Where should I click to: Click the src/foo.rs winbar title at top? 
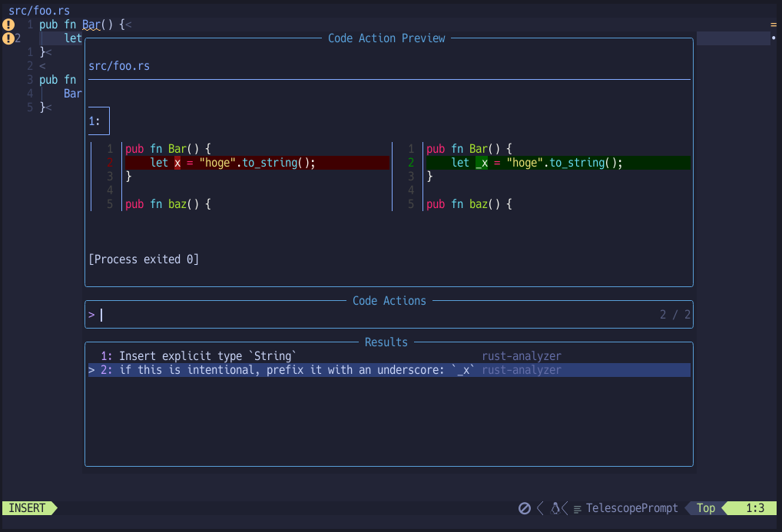point(39,11)
